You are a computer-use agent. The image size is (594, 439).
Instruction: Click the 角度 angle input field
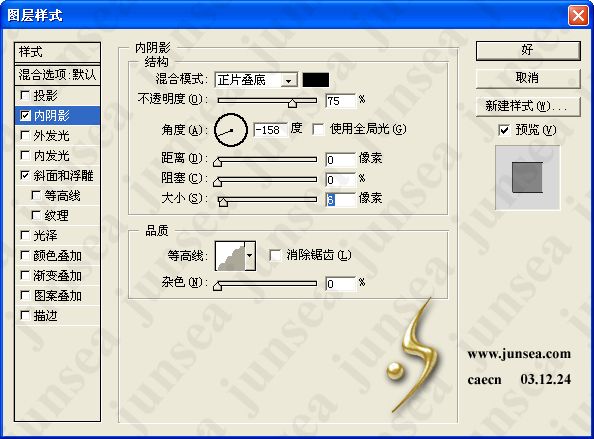coord(270,130)
